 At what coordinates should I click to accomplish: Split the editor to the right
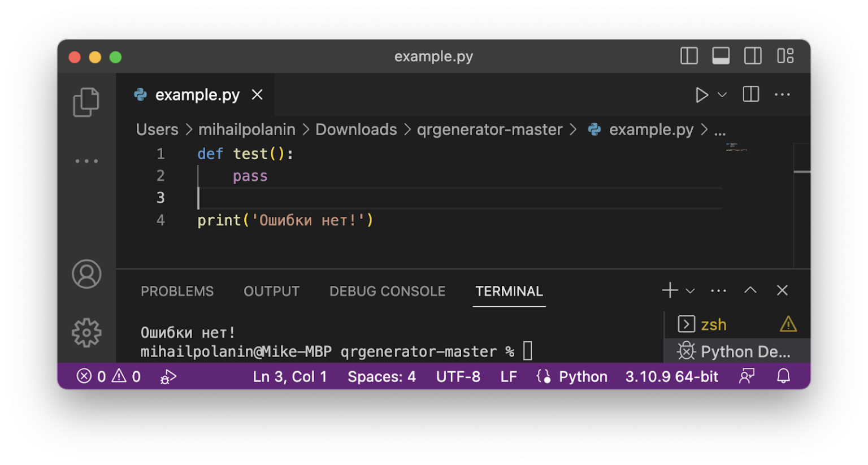click(750, 95)
